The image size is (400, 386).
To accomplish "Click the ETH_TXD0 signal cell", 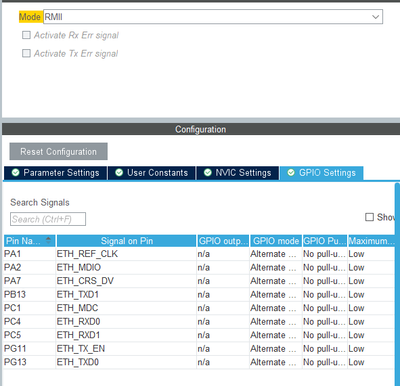I will point(126,362).
